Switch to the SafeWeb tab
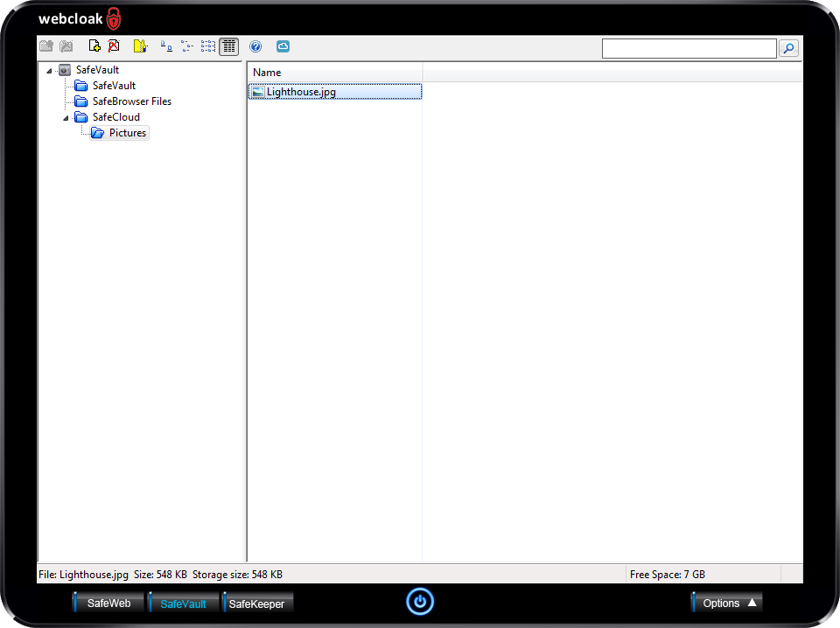The image size is (840, 628). tap(108, 603)
